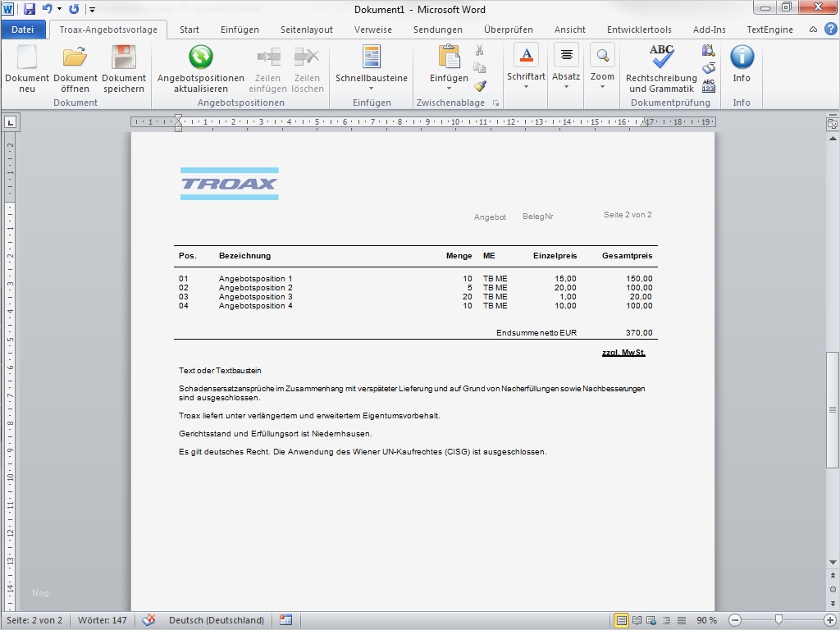The image size is (840, 630).
Task: Click the Gesamtpreis value 370,00
Action: [639, 333]
